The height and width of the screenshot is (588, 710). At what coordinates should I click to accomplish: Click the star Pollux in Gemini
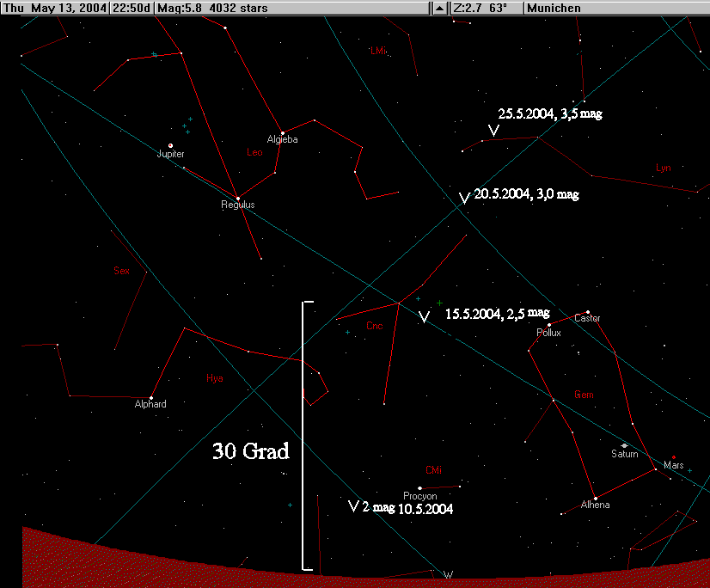(x=548, y=325)
